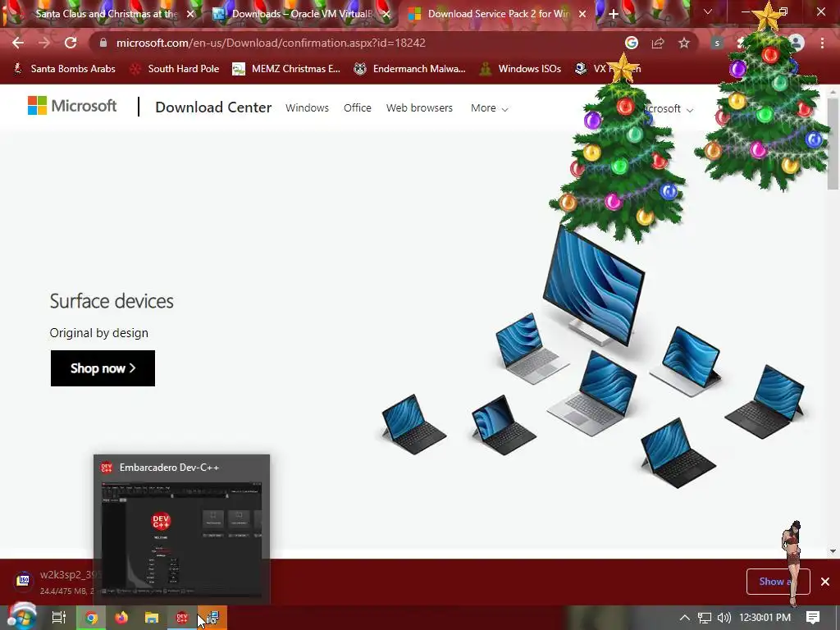Close the Download Service Pack 2 tab

582,14
